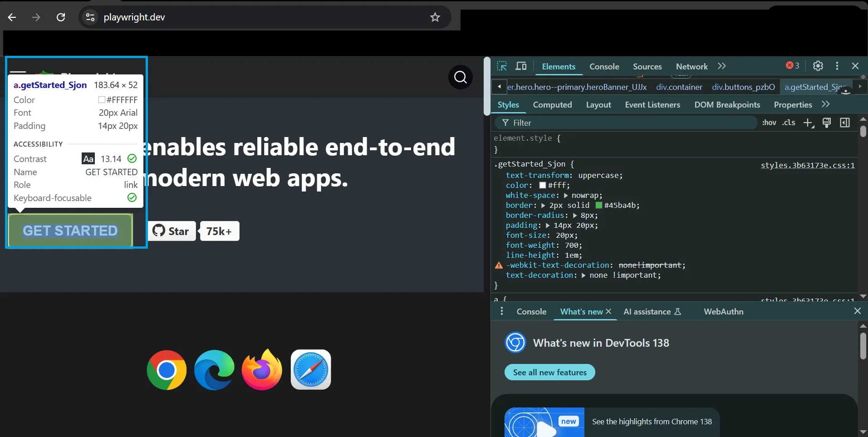Image resolution: width=868 pixels, height=437 pixels.
Task: Open color picker for #45ba4b swatch
Action: (x=599, y=205)
